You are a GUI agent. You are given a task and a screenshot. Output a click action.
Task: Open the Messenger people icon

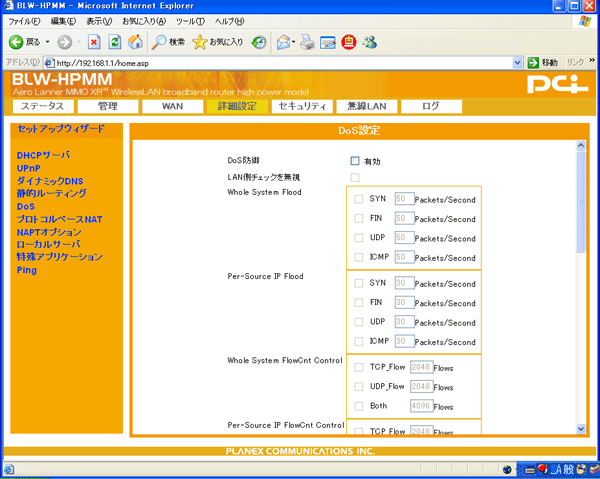coord(370,42)
